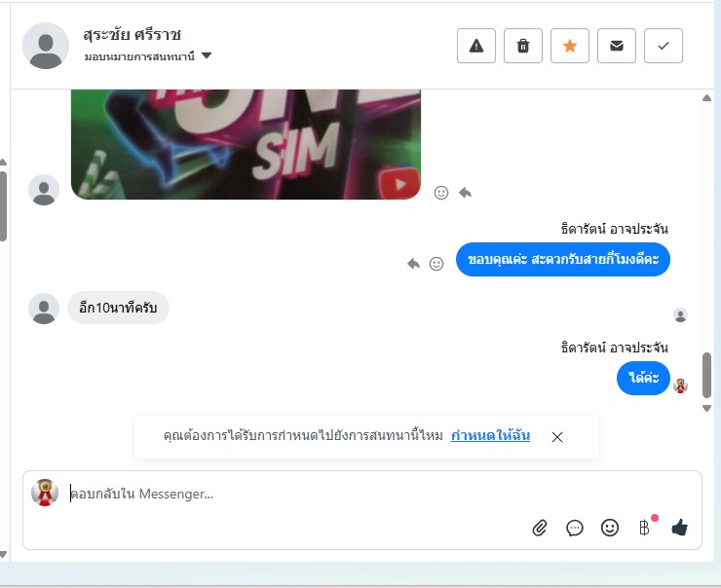Reply to ขอบคุณค่ะ message using arrow icon

pyautogui.click(x=413, y=264)
